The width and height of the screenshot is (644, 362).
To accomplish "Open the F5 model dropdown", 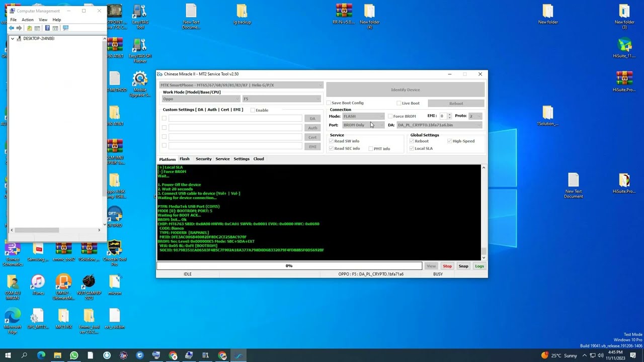I will point(281,99).
